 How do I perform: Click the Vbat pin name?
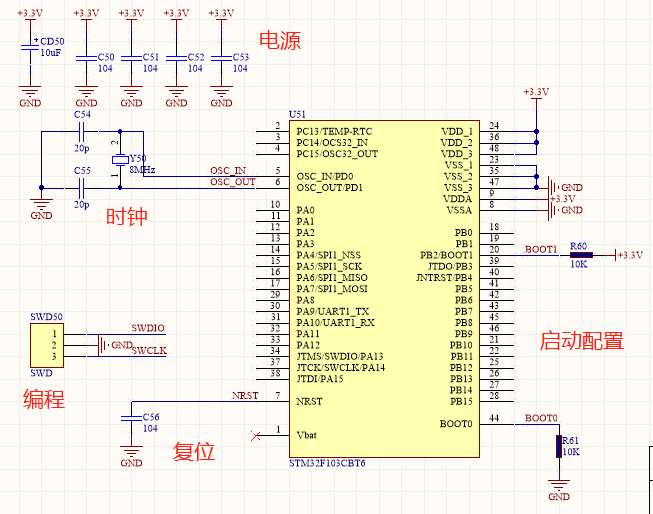click(x=307, y=435)
